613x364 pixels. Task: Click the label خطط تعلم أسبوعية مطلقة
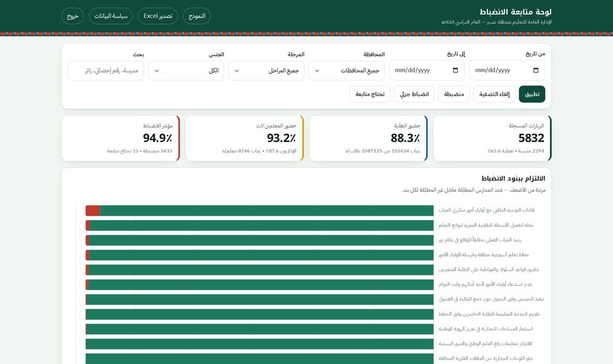point(484,255)
